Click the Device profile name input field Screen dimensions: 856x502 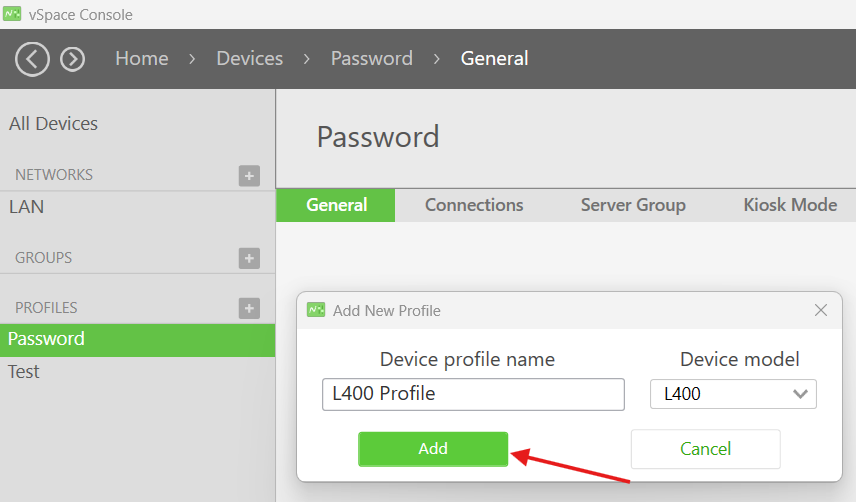[x=473, y=394]
